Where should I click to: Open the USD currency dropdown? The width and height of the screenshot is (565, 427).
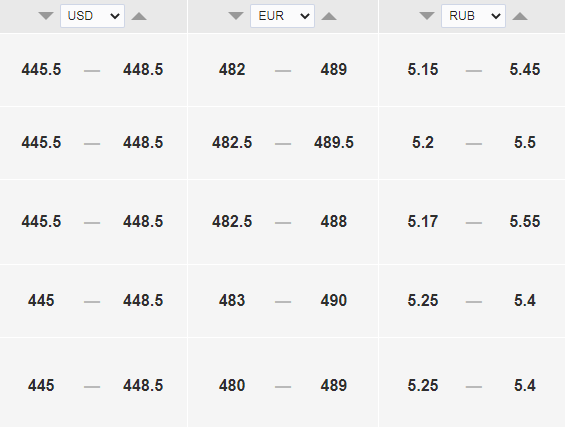point(93,16)
